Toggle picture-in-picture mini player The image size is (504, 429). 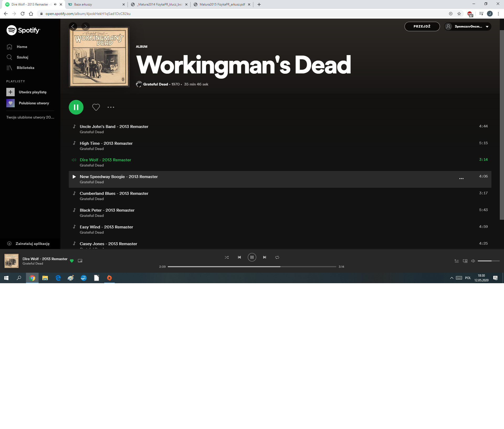[x=80, y=261]
